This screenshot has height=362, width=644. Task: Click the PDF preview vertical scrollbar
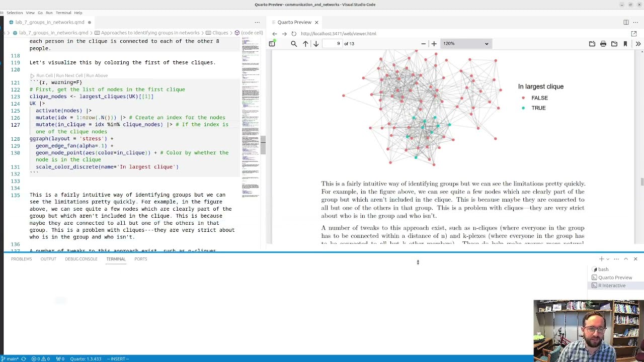(641, 182)
